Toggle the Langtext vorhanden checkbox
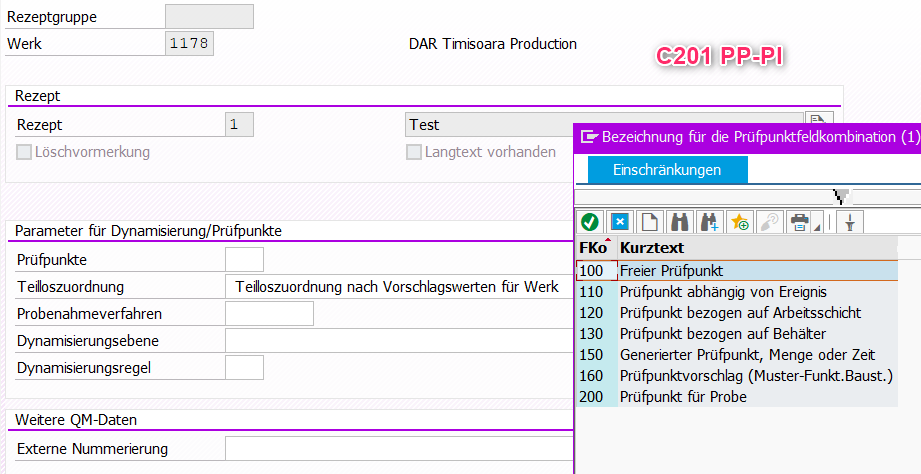This screenshot has width=921, height=474. (413, 152)
